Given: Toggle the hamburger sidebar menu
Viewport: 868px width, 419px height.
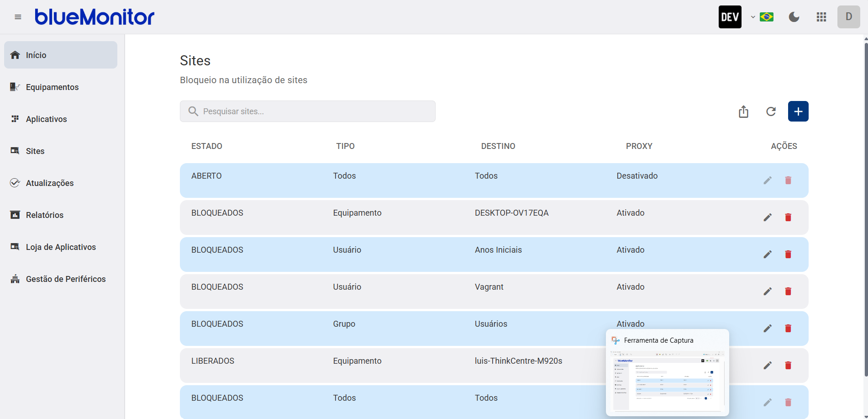Looking at the screenshot, I should point(18,17).
